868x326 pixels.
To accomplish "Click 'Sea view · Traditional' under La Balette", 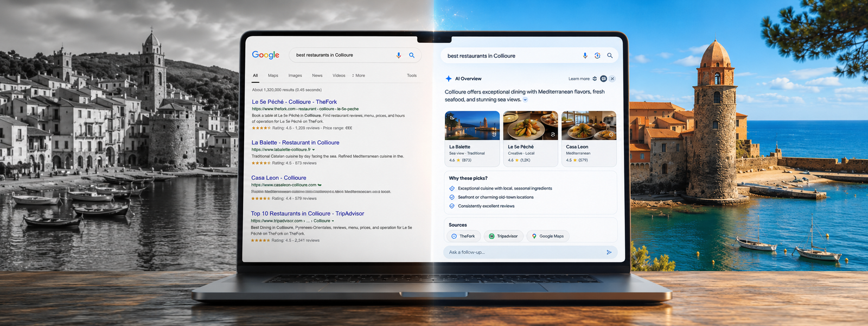I will 467,153.
